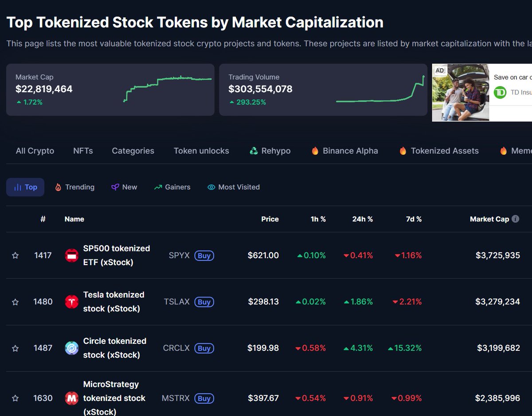Sort by the # rank column
532x416 pixels.
click(43, 219)
